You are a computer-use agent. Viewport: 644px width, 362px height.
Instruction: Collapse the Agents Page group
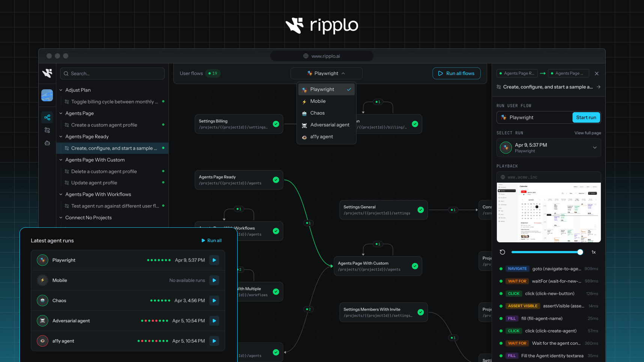[x=61, y=113]
